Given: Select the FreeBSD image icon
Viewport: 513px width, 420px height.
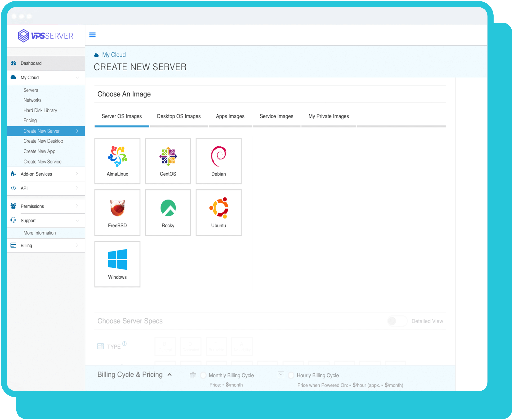Looking at the screenshot, I should tap(117, 208).
